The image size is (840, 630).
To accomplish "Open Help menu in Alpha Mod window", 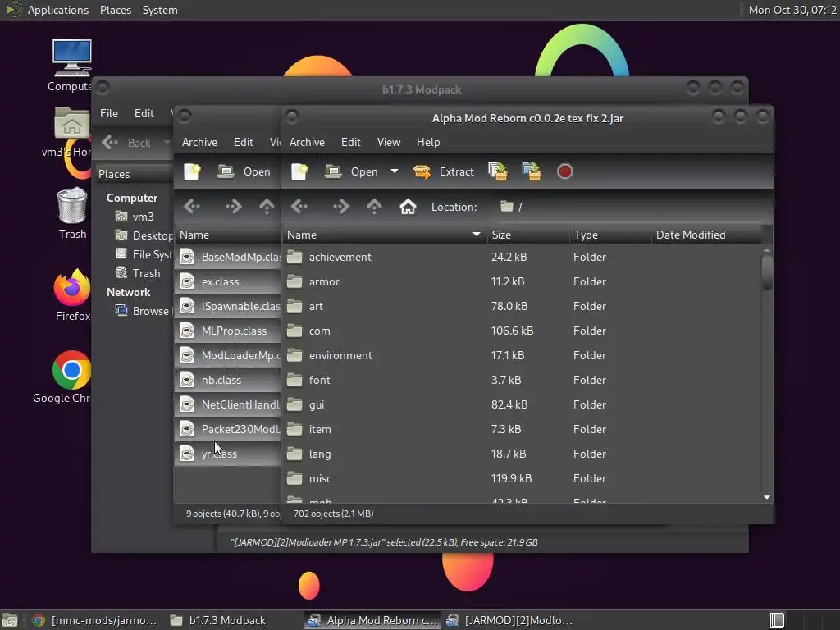I will pos(428,142).
